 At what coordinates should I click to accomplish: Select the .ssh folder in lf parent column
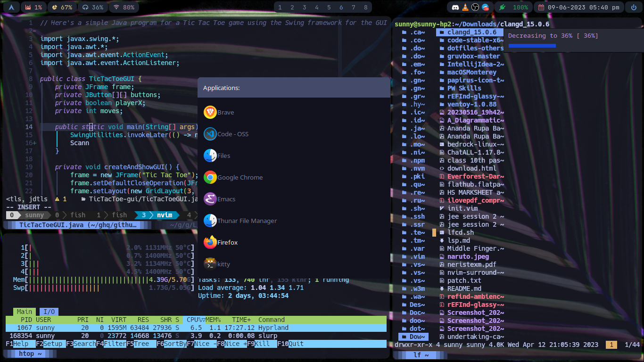tap(413, 216)
